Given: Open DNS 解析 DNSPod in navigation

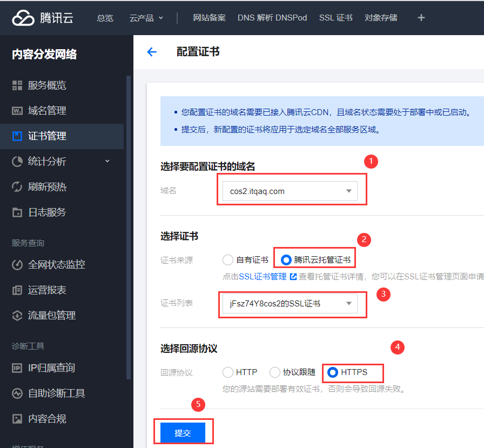Looking at the screenshot, I should point(272,18).
